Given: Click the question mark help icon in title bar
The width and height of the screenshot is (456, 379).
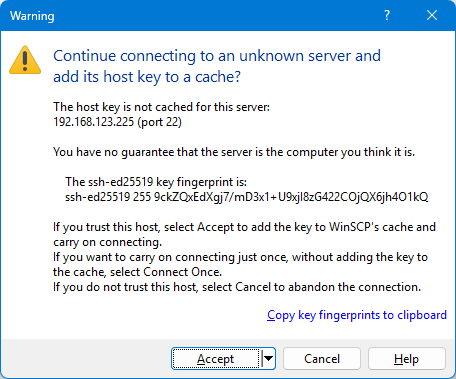Looking at the screenshot, I should [x=387, y=15].
